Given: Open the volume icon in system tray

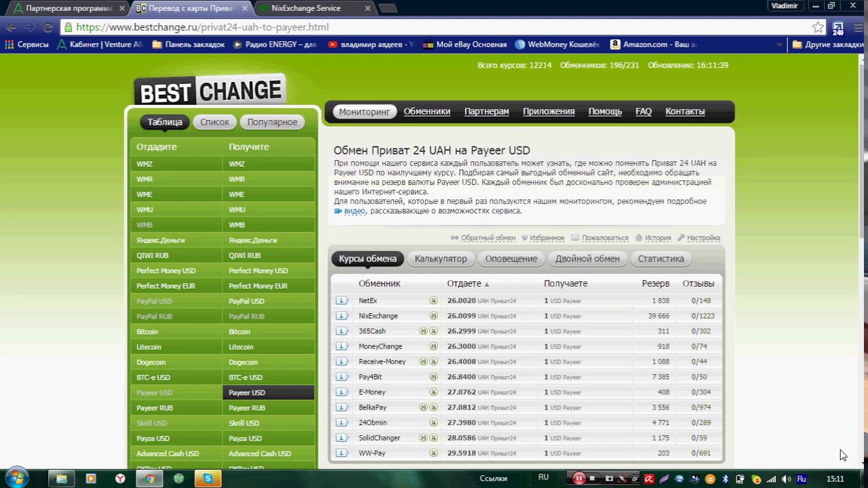Looking at the screenshot, I should pos(786,479).
